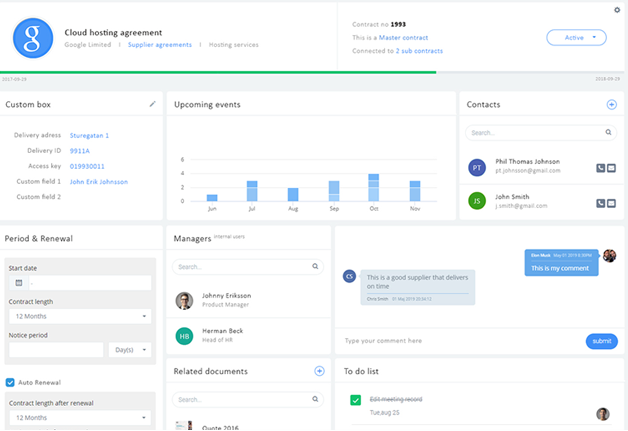Edit Custom box with pencil icon
This screenshot has height=431, width=628.
tap(153, 103)
